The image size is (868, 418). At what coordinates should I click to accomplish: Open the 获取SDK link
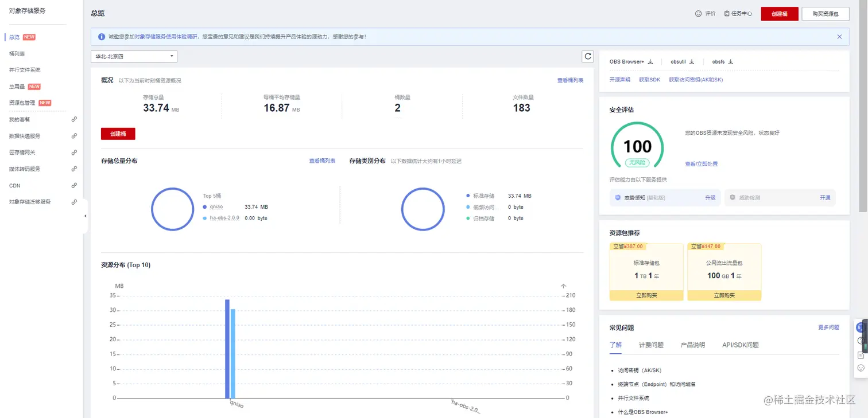650,80
